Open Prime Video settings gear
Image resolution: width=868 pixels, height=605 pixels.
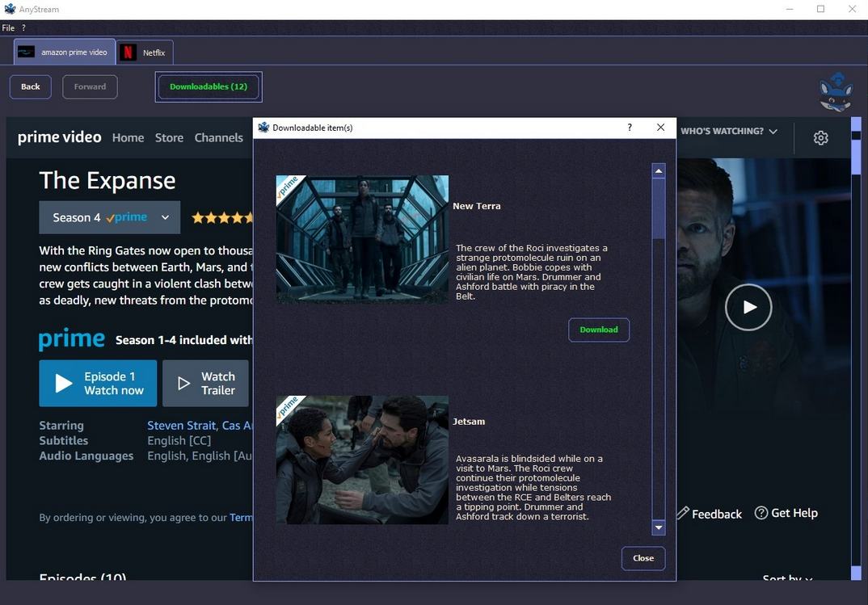click(x=820, y=138)
